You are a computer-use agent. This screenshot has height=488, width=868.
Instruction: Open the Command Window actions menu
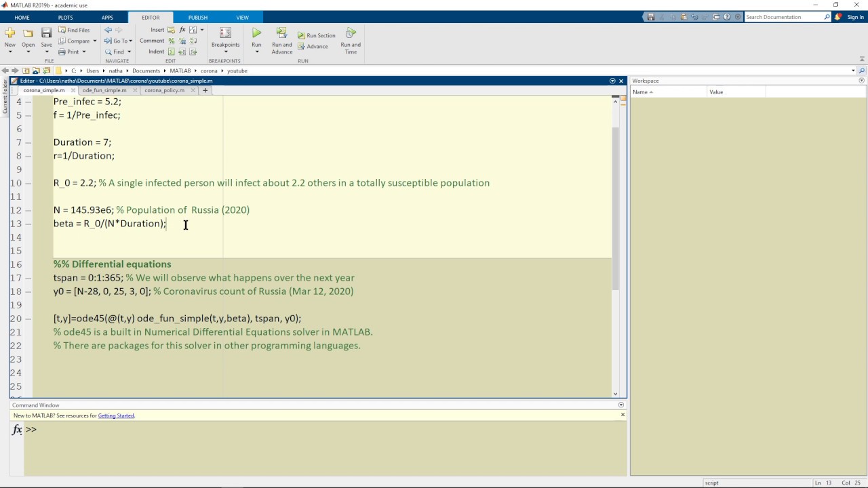coord(621,405)
